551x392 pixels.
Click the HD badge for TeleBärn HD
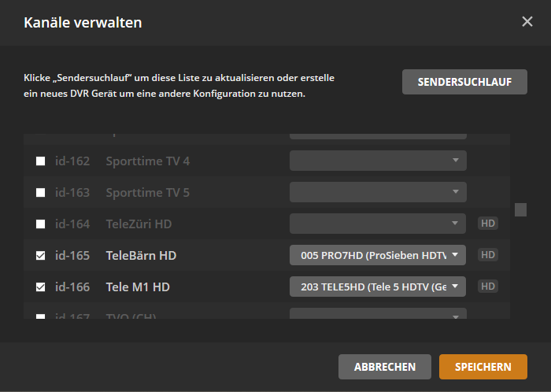tap(488, 255)
